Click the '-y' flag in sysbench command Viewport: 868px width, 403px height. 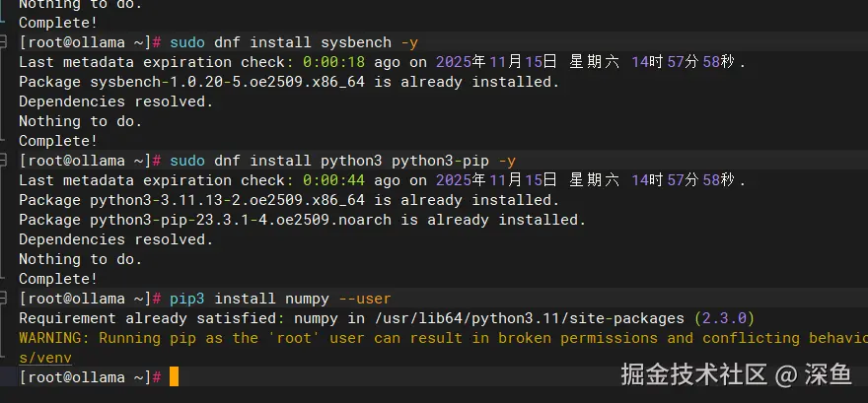click(x=409, y=42)
